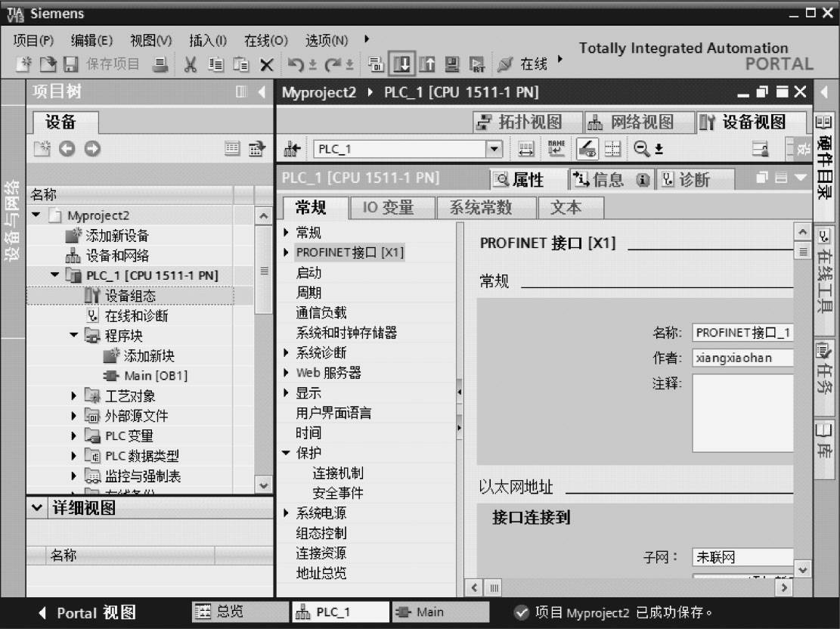Collapse the project tree panel with the arrow

(x=262, y=92)
